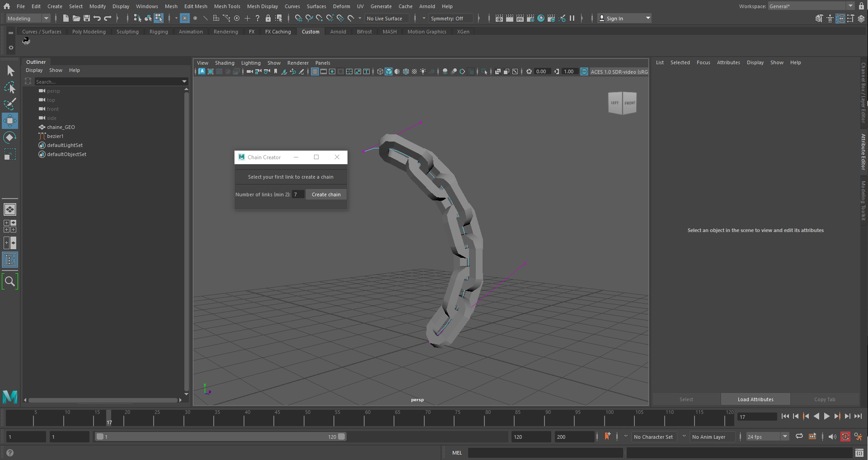Select the Move tool in the toolbox
This screenshot has width=868, height=460.
[x=9, y=121]
